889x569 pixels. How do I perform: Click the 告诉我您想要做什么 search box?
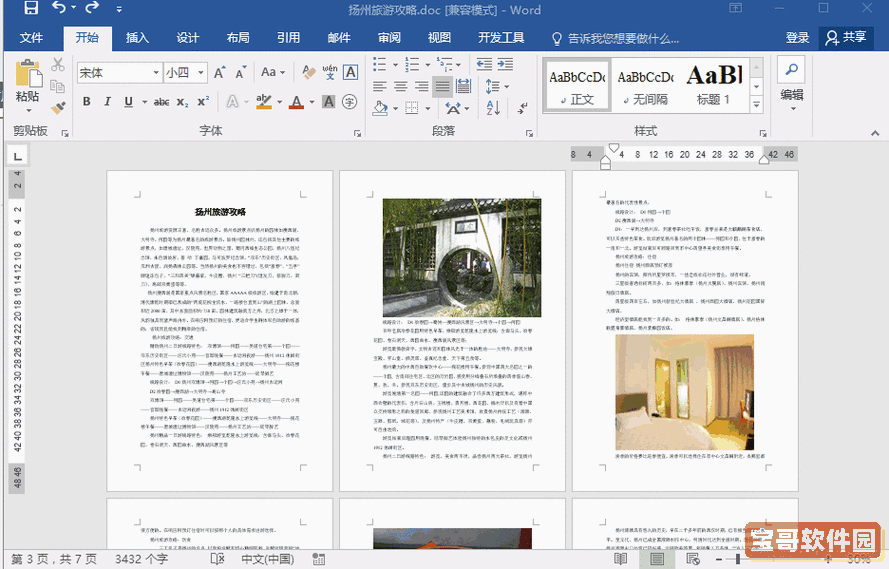[x=616, y=39]
